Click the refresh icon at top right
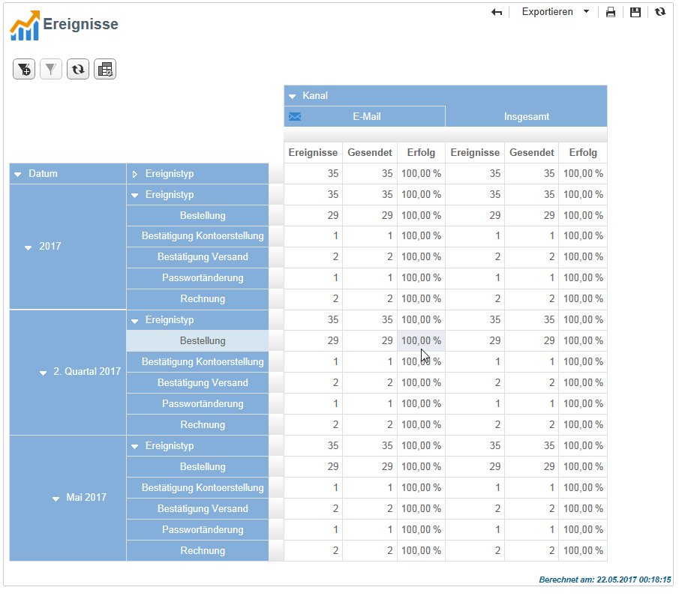This screenshot has height=608, width=700. pos(660,11)
